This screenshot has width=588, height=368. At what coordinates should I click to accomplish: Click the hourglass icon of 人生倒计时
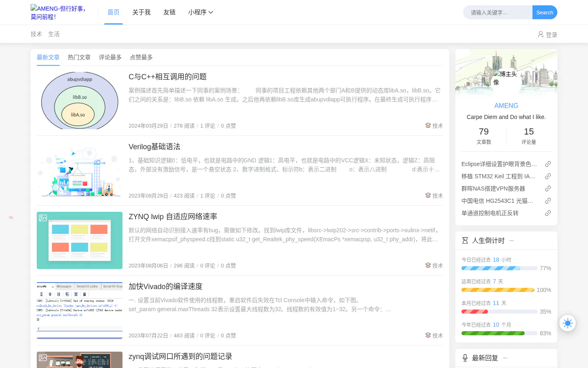click(465, 240)
